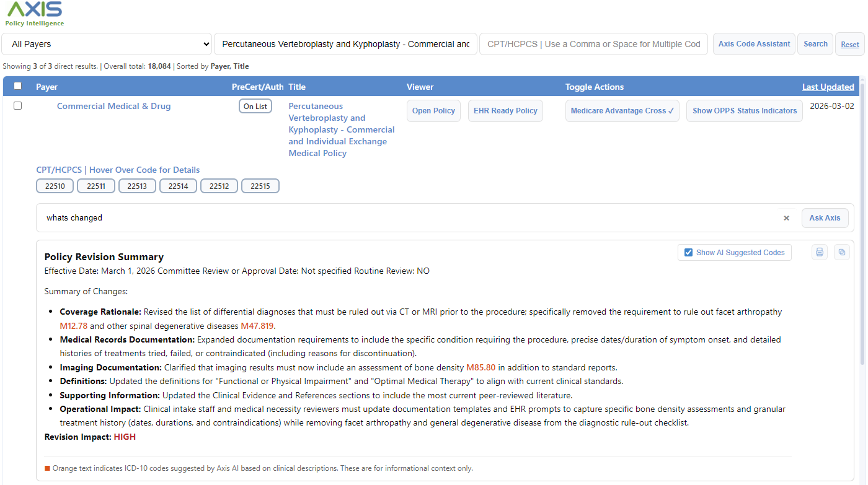Open the All Payers dropdown
This screenshot has width=868, height=485.
point(107,44)
